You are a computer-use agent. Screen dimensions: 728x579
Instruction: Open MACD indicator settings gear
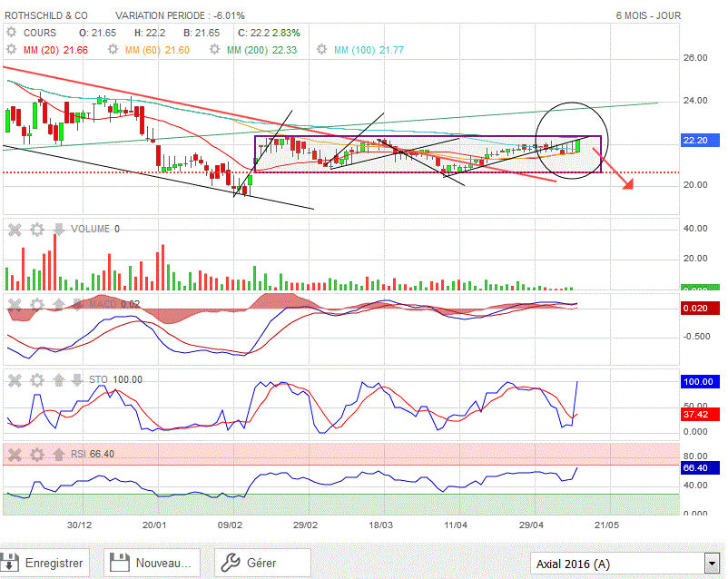click(36, 304)
